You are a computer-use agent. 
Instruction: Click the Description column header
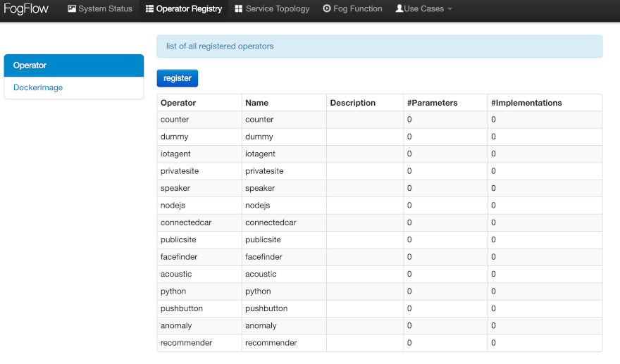(353, 103)
